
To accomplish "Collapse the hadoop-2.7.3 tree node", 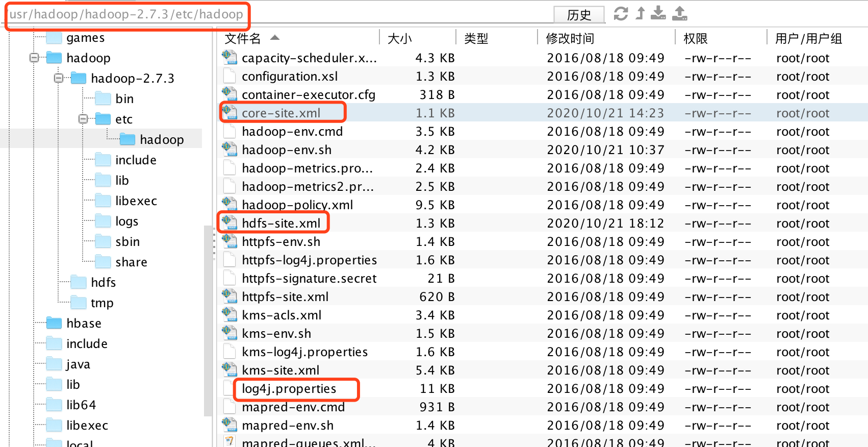I will [59, 78].
